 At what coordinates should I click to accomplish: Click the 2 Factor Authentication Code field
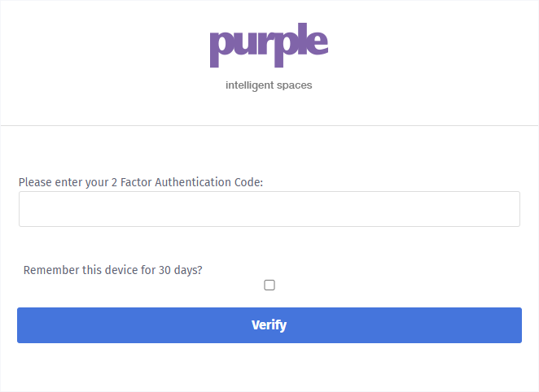point(269,209)
